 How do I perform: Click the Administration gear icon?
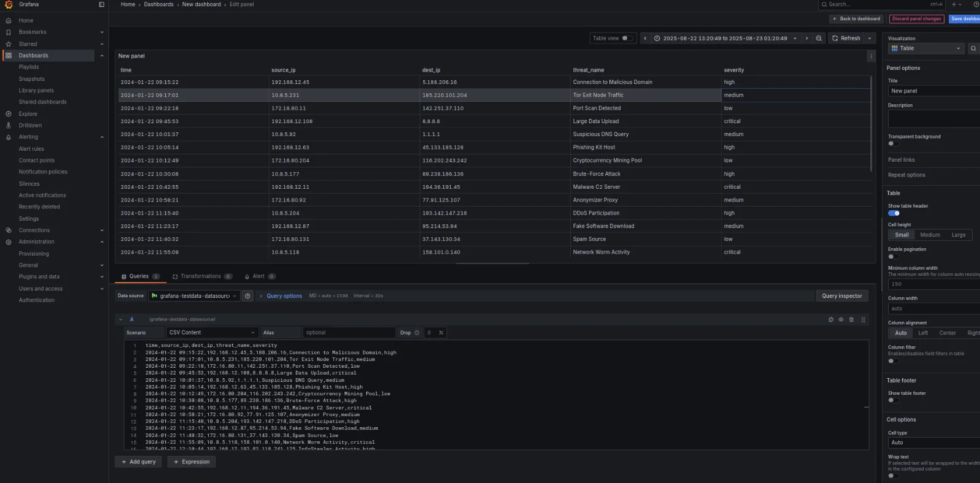click(x=9, y=242)
